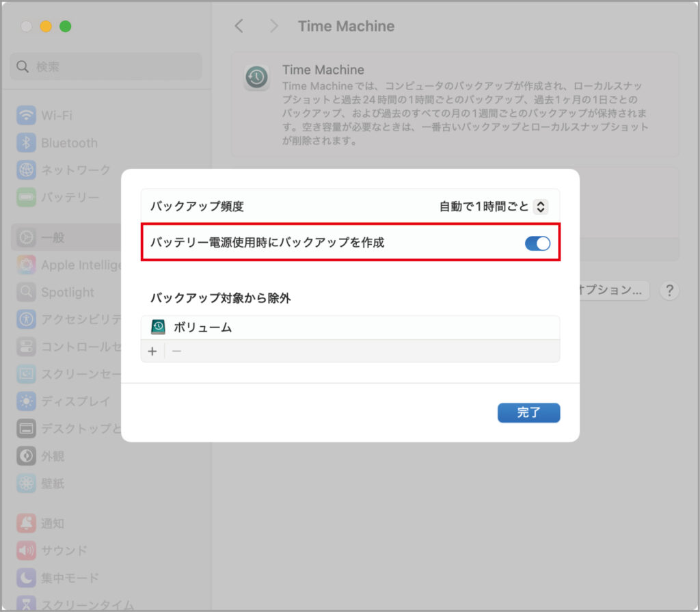Open Wi-Fi settings in the sidebar

coord(44,116)
